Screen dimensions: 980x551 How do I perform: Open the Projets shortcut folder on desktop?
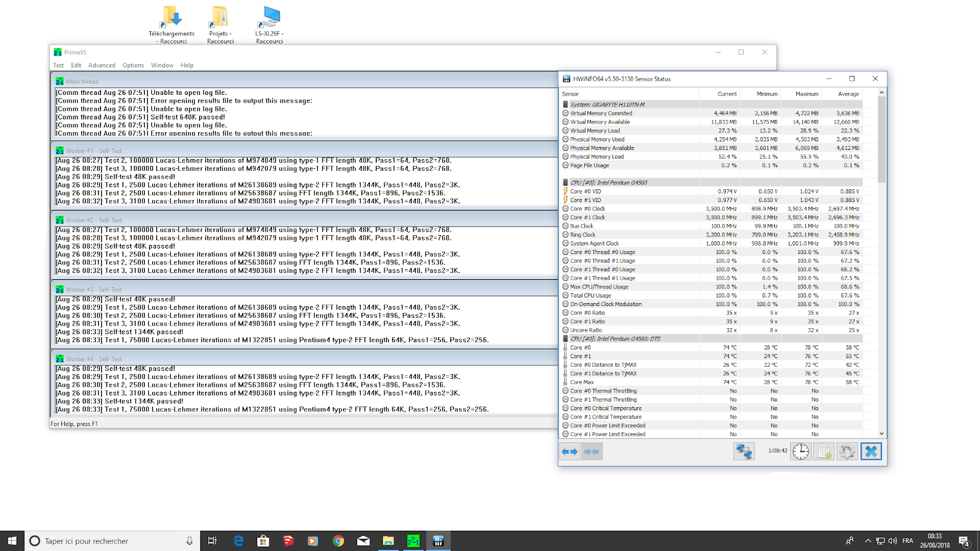[x=221, y=24]
